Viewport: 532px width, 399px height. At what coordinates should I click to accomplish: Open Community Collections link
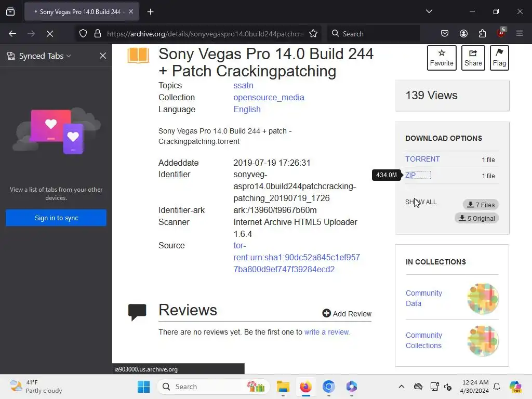tap(424, 340)
